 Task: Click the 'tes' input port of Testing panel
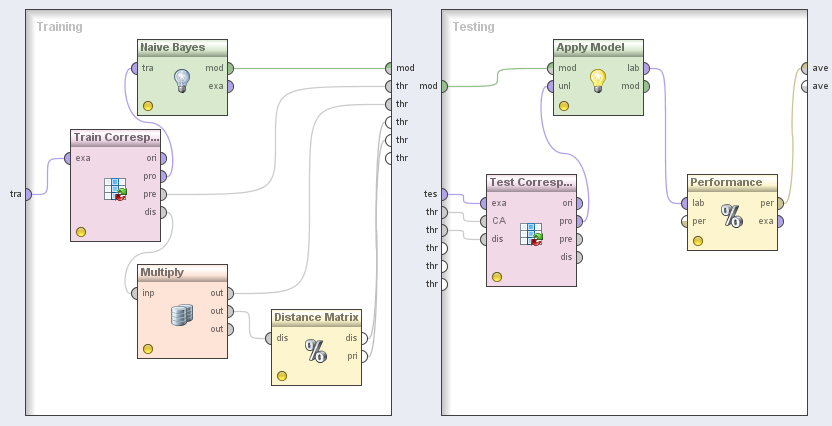tap(444, 194)
